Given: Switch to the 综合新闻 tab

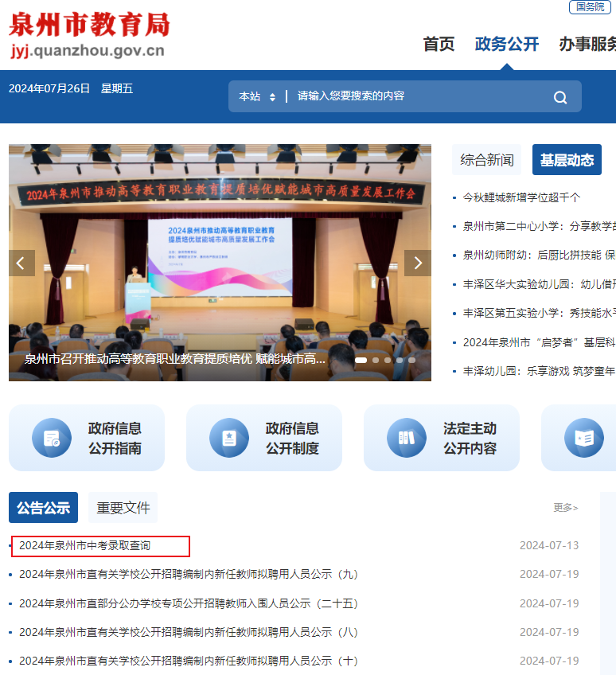Looking at the screenshot, I should (x=486, y=160).
